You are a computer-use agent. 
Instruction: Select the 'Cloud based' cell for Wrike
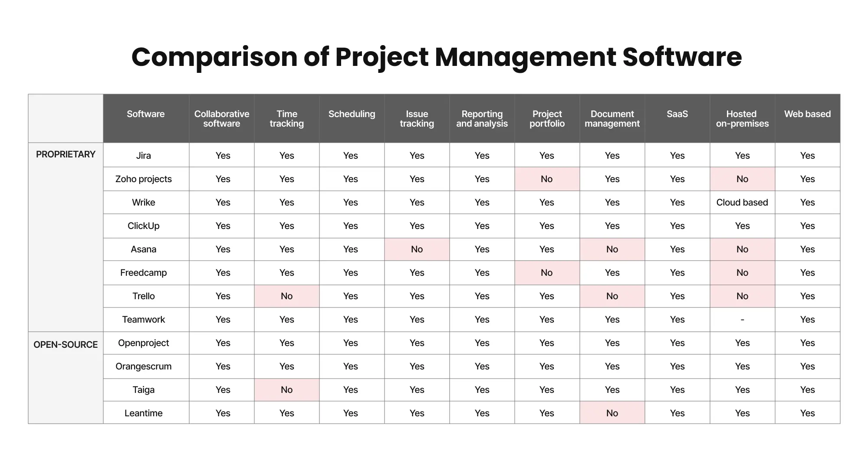pyautogui.click(x=742, y=203)
